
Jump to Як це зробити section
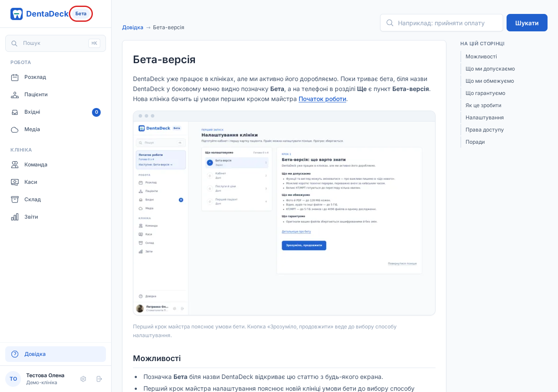(483, 105)
